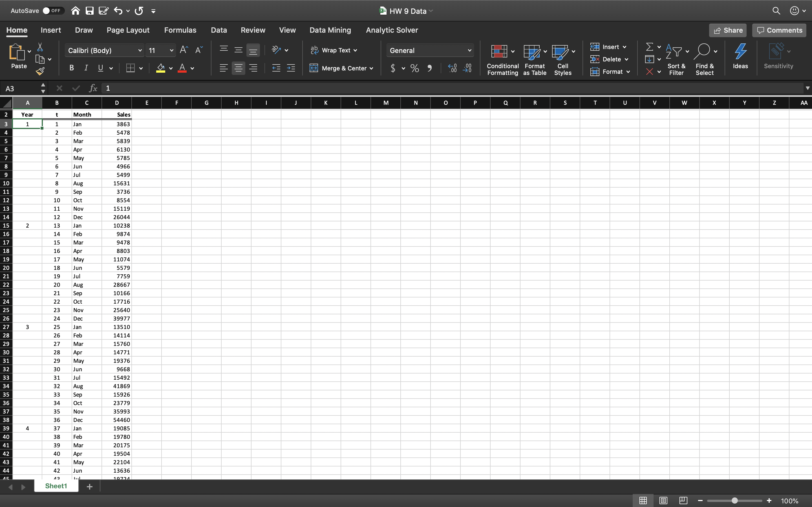The width and height of the screenshot is (812, 507).
Task: Click the Insert Function icon in formula bar
Action: 92,88
